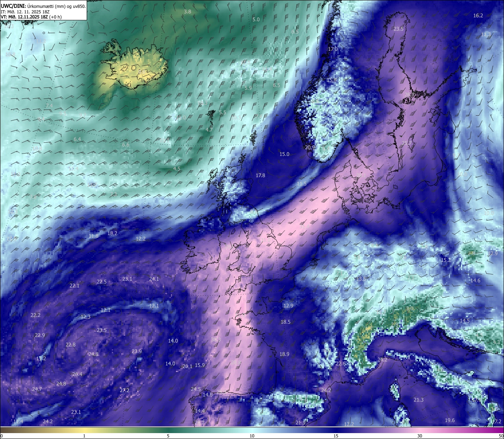The image size is (504, 439).
Task: Click the 6.4 value in the Atlantic
Action: point(77,139)
